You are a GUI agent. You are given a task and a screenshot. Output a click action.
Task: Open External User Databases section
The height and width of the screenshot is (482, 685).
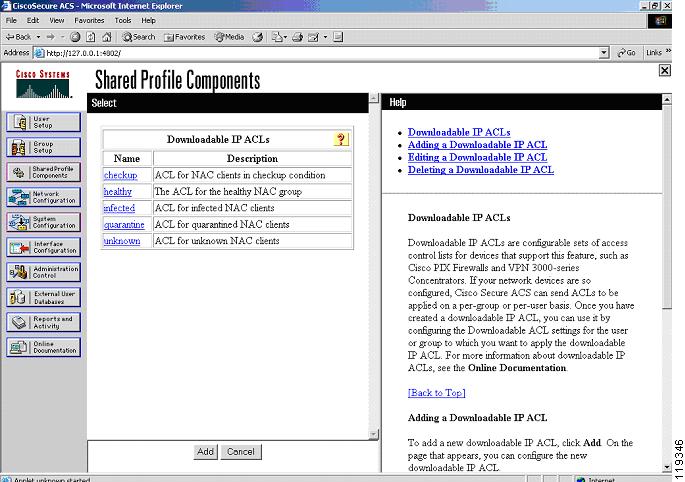43,297
